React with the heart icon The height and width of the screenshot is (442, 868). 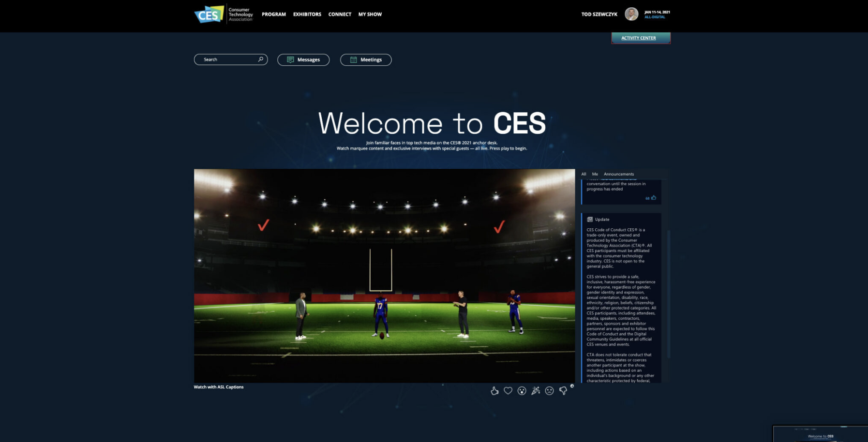(x=508, y=391)
